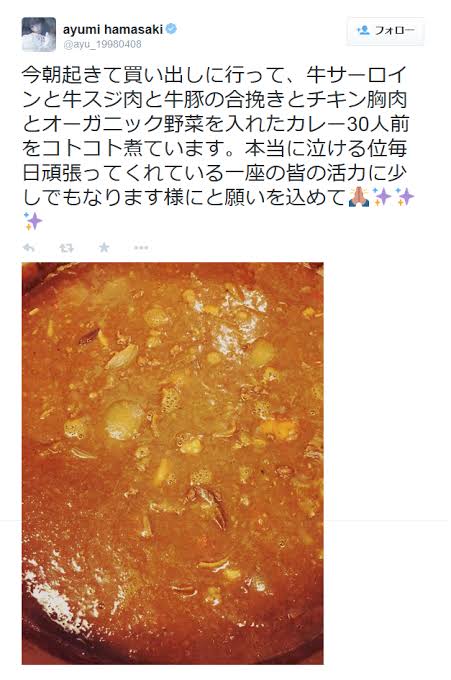The image size is (451, 680).
Task: Click the sparkles emoji on the last line
Action: pyautogui.click(x=33, y=221)
